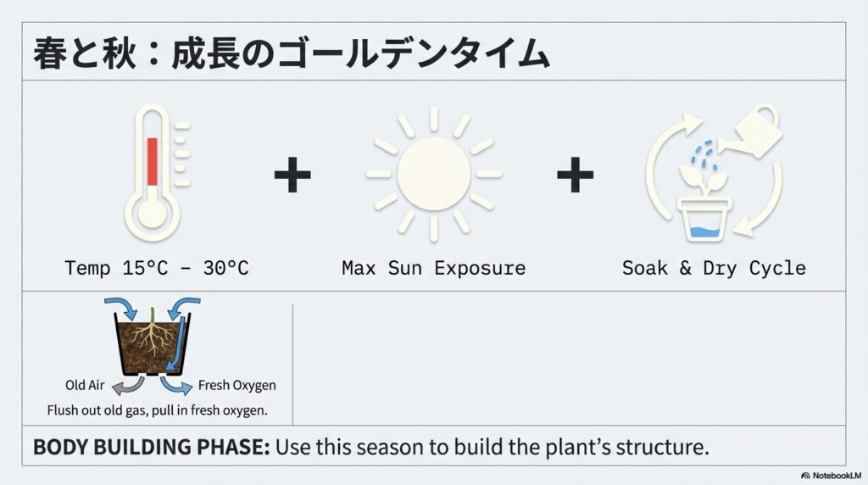This screenshot has height=485, width=868.
Task: Click the blue Fresh Oxygen arrow
Action: pyautogui.click(x=176, y=386)
